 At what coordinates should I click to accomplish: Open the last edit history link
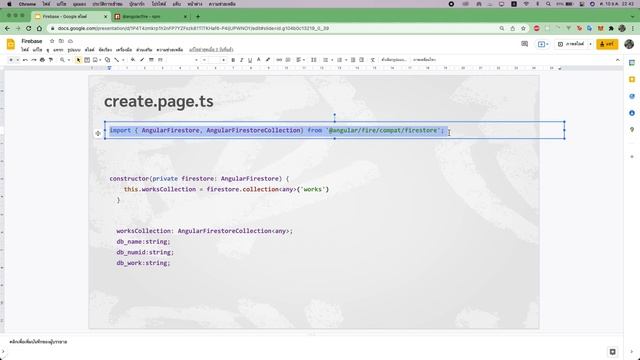(211, 49)
